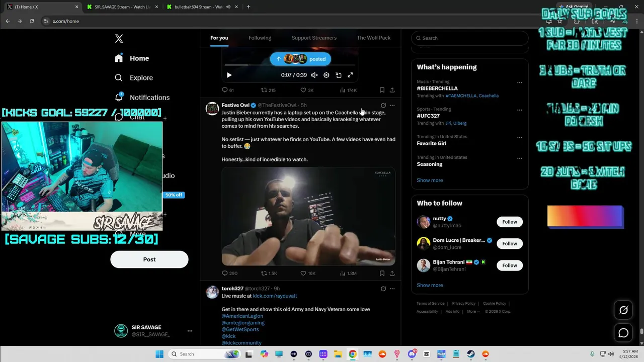Viewport: 644px width, 362px height.
Task: Like the Festive Owl post with 16K likes
Action: (308, 273)
